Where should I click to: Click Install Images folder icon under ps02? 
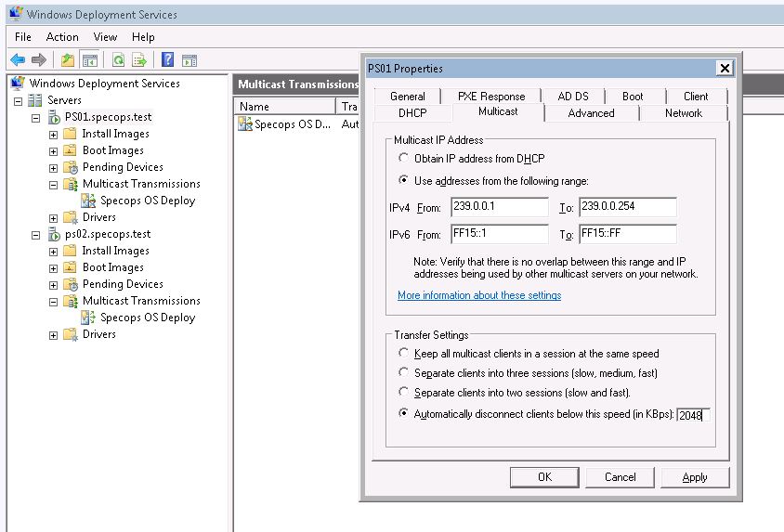click(70, 251)
